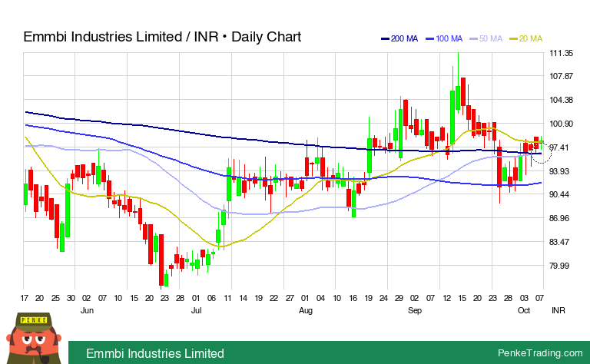Click the 93.93 price axis label
Viewport: 590px width, 364px height.
(x=559, y=171)
